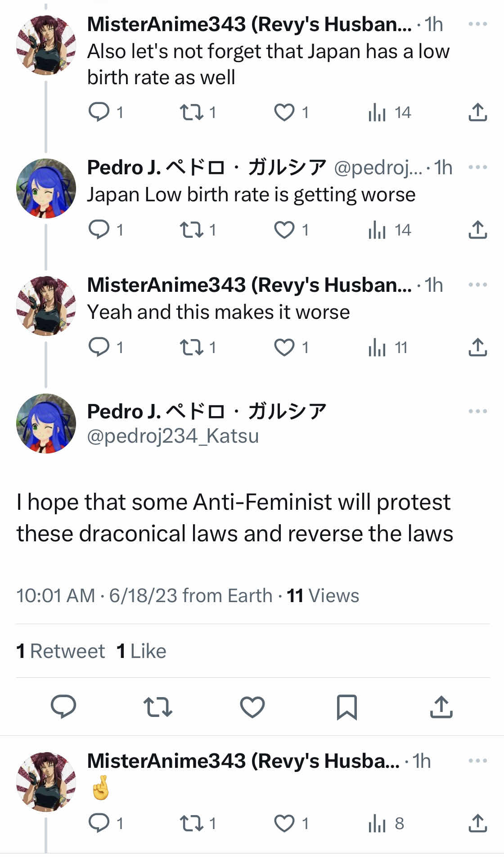Retweet the main tweet by Pedro J.
The height and width of the screenshot is (857, 504).
(157, 707)
